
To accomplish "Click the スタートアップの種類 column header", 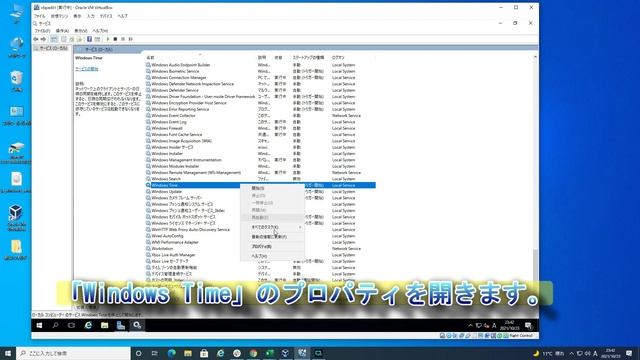I will 308,58.
